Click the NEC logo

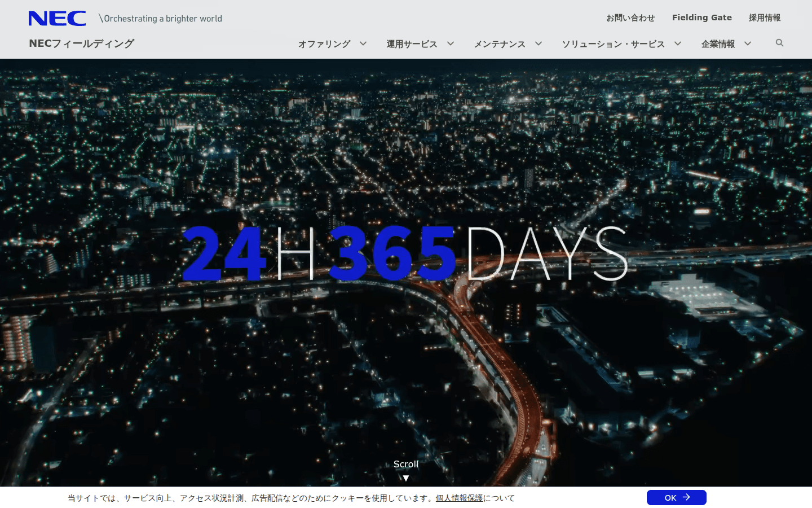point(58,19)
